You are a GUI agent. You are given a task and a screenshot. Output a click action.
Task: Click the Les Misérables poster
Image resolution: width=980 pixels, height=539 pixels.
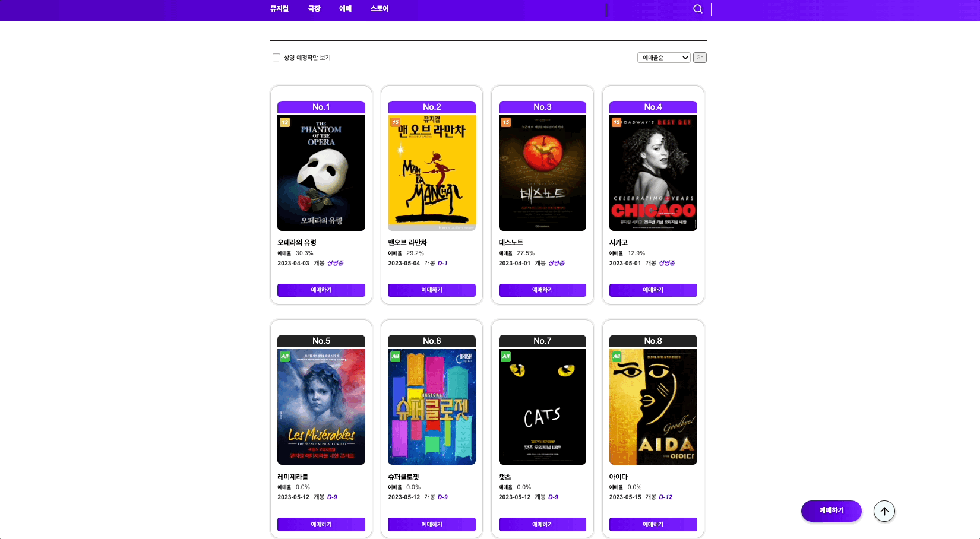click(321, 407)
